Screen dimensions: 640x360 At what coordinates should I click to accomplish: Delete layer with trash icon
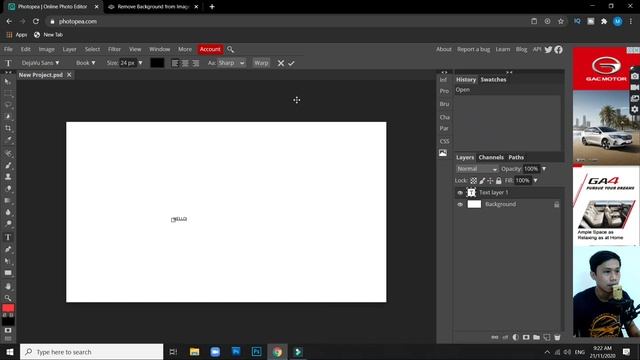tap(557, 337)
